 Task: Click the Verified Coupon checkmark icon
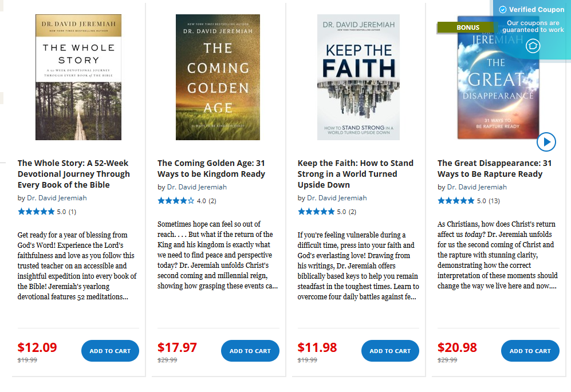(x=502, y=9)
